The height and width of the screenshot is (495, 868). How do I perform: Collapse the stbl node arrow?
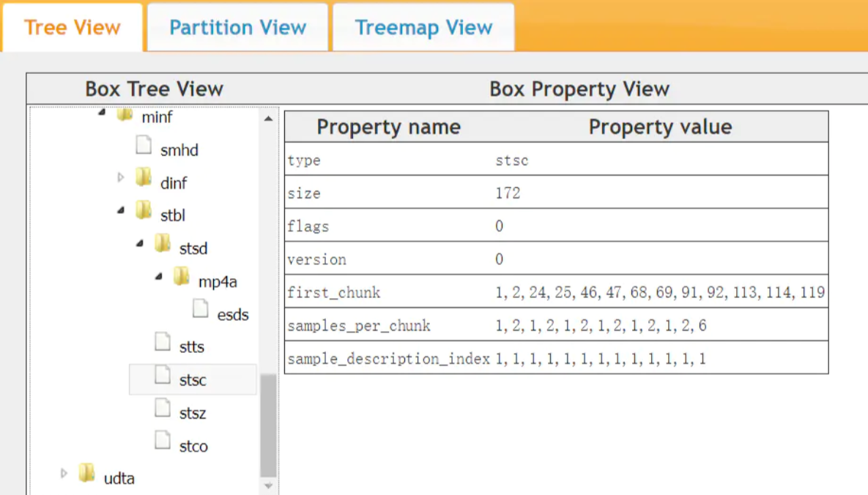tap(121, 210)
